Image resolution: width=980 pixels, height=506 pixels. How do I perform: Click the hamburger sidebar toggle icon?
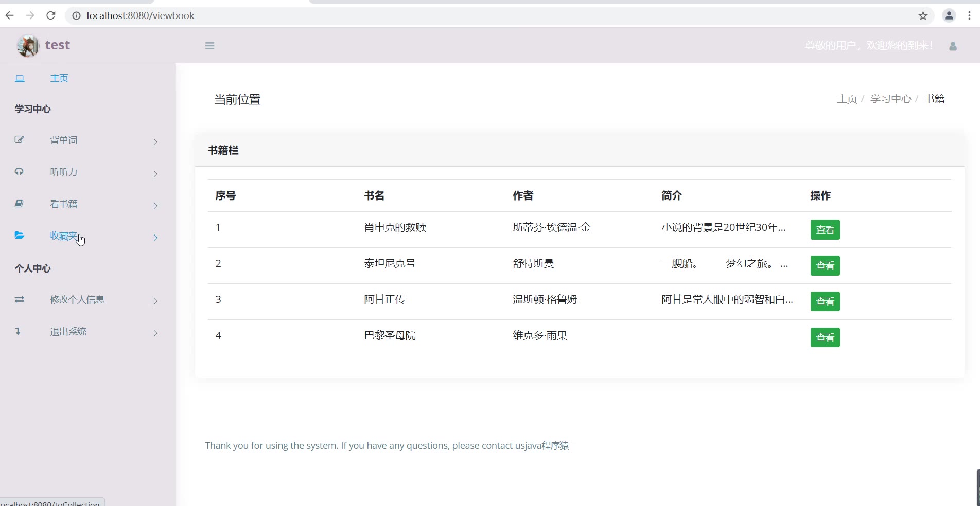pyautogui.click(x=209, y=46)
